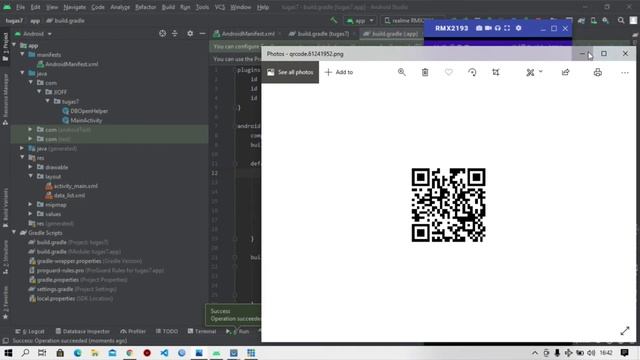Add photo to favorites with heart icon

(x=449, y=72)
